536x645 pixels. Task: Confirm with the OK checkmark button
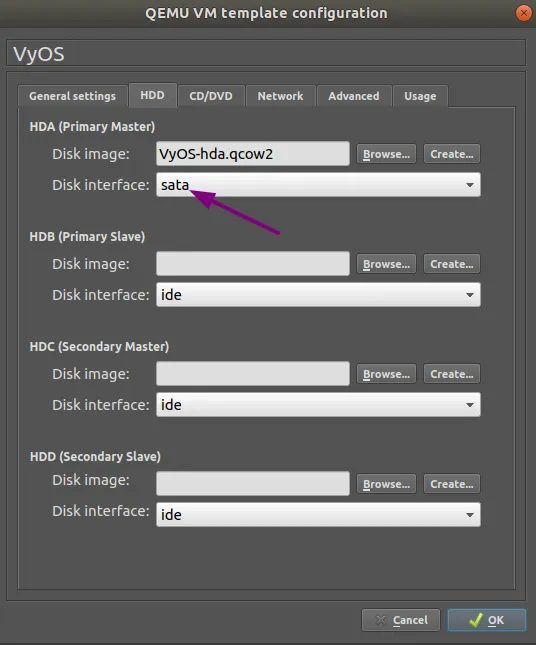[487, 620]
